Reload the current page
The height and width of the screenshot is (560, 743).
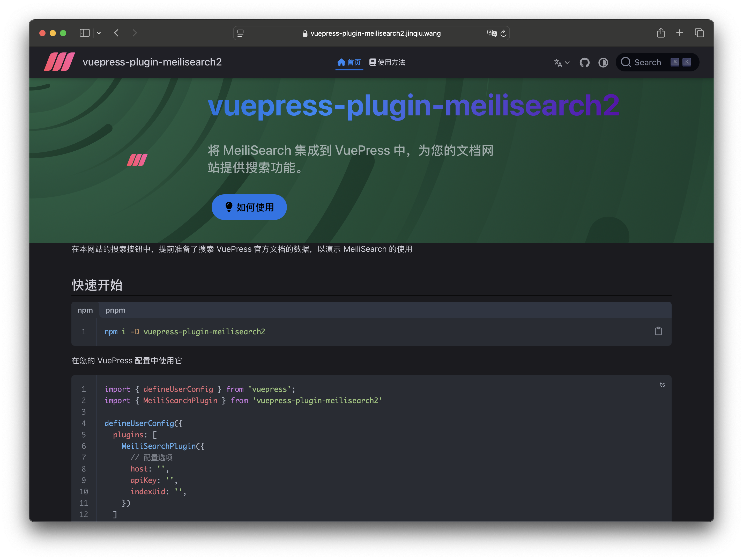click(x=503, y=33)
